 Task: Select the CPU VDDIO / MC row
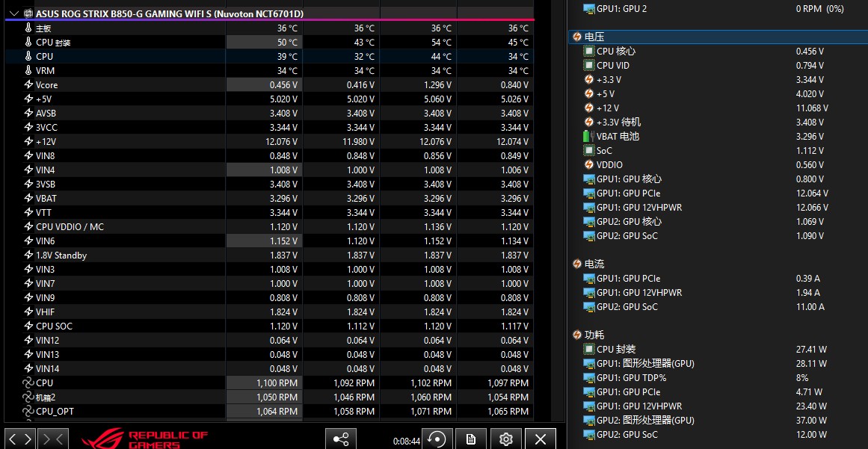coord(269,226)
